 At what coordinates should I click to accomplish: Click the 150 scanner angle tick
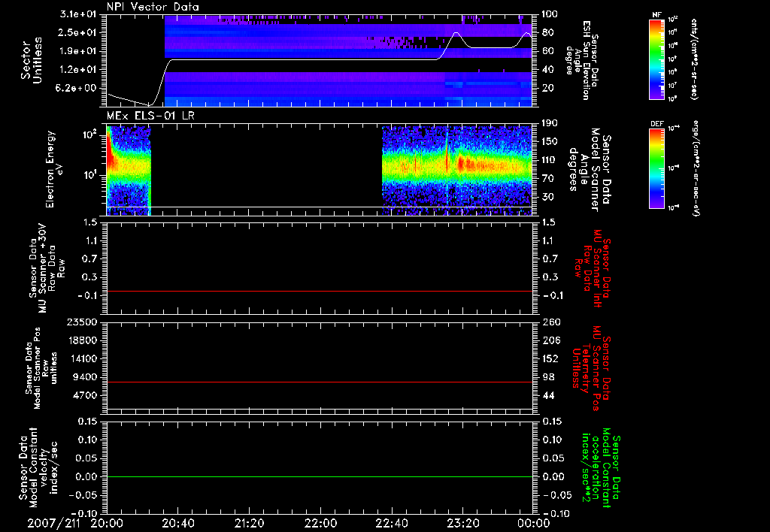coord(550,142)
